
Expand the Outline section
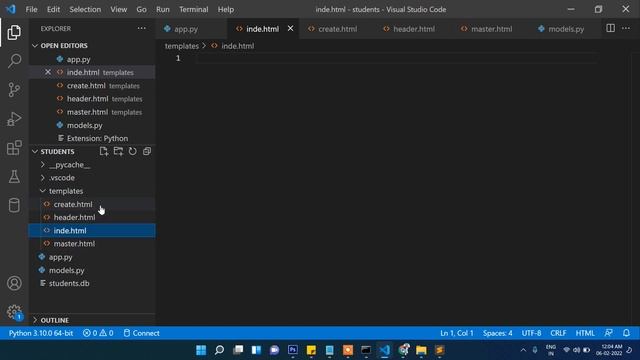point(35,320)
